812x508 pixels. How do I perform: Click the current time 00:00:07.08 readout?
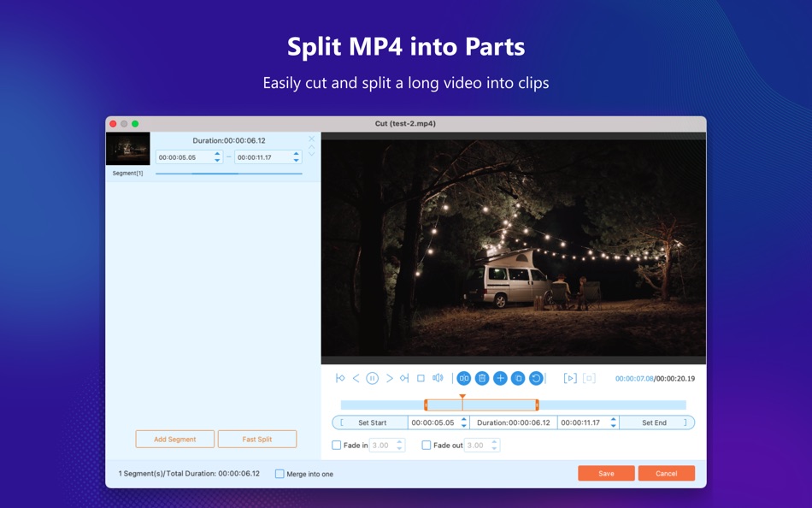pyautogui.click(x=634, y=378)
